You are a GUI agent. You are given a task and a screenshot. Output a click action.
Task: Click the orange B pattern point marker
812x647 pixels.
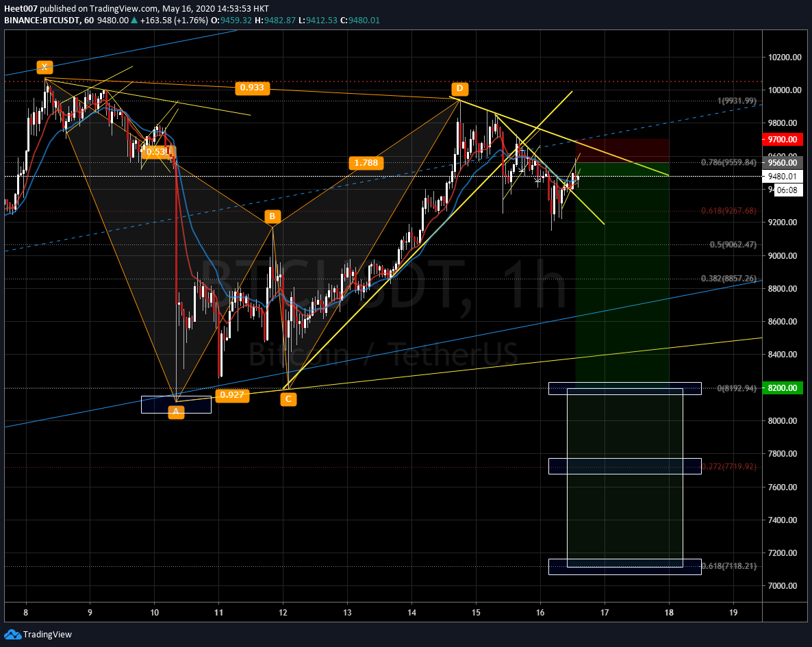pyautogui.click(x=272, y=216)
